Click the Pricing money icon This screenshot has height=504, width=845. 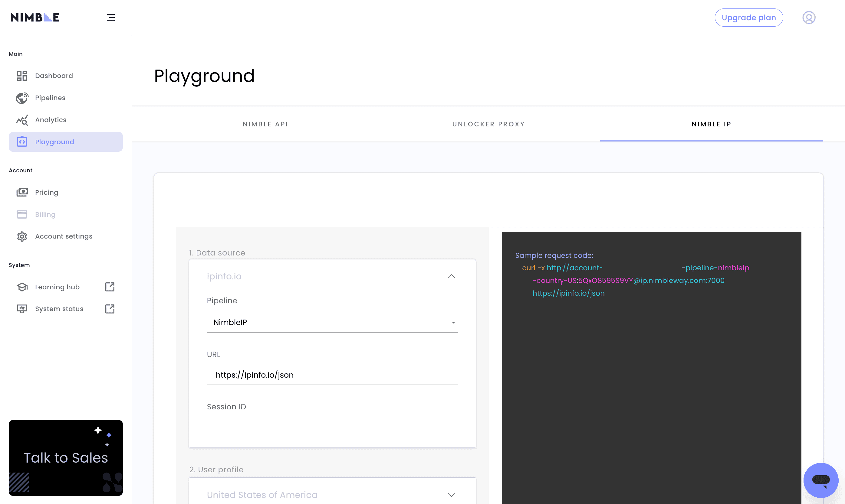coord(22,193)
